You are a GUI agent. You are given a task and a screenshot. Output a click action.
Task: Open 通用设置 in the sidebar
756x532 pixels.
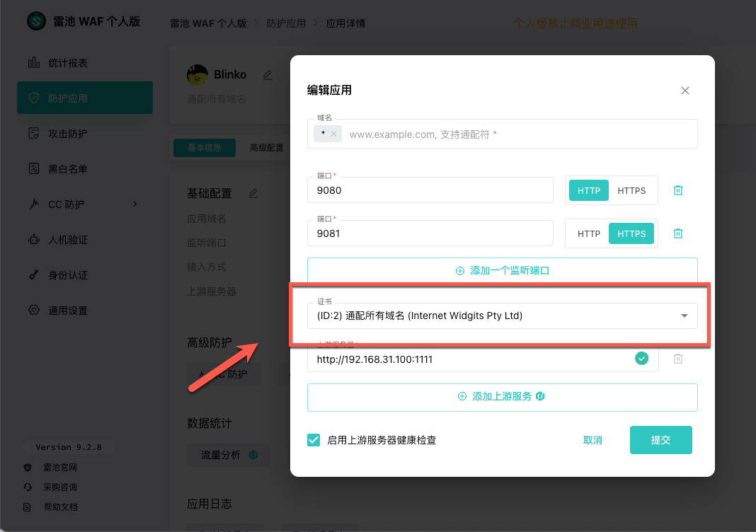(85, 311)
